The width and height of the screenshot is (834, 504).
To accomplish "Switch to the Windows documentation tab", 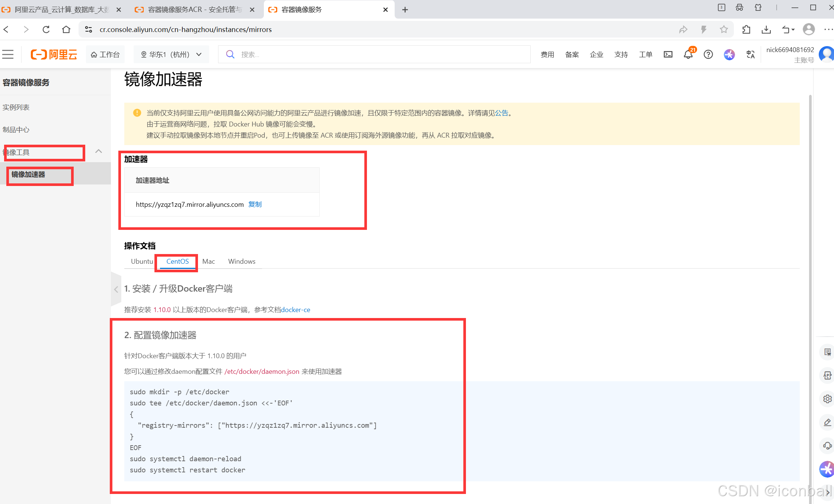I will 242,261.
